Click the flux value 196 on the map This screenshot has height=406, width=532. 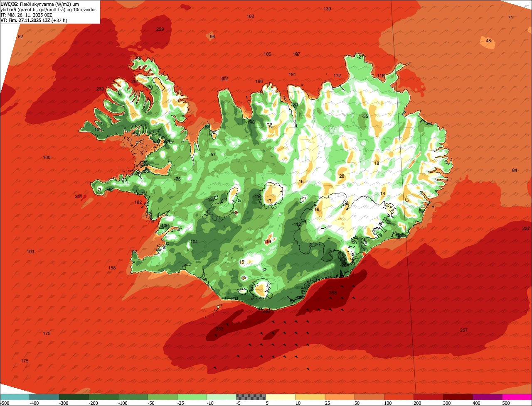[x=259, y=81]
